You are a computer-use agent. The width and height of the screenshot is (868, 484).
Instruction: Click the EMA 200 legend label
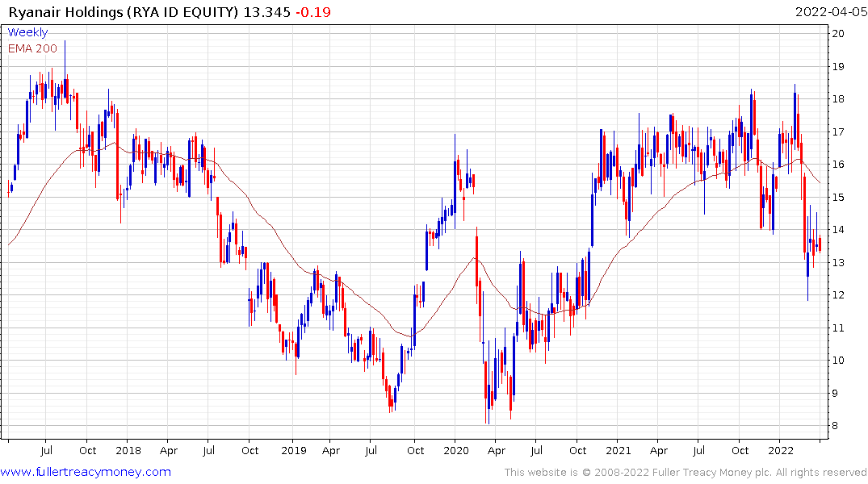[32, 48]
